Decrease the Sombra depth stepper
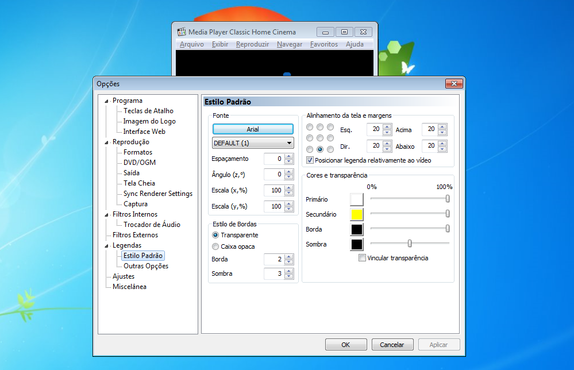Viewport: 574px width, 370px height. [x=289, y=276]
